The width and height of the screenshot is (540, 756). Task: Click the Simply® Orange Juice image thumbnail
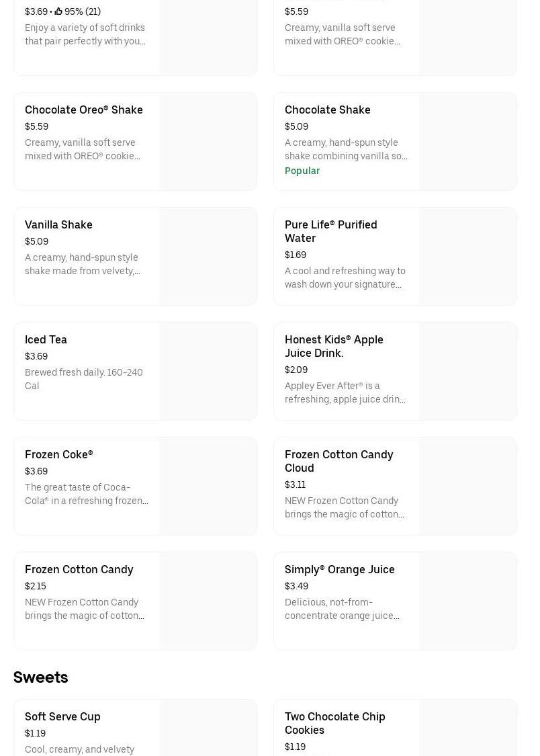[468, 601]
